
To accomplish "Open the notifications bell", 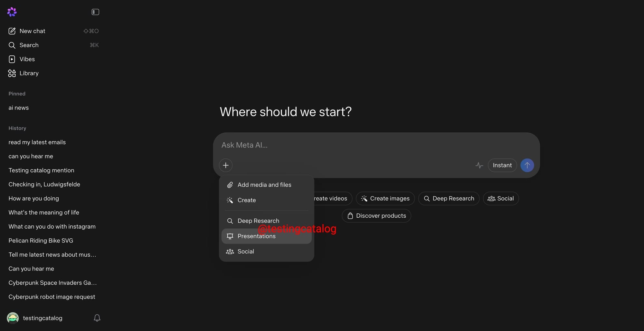I will [x=97, y=318].
